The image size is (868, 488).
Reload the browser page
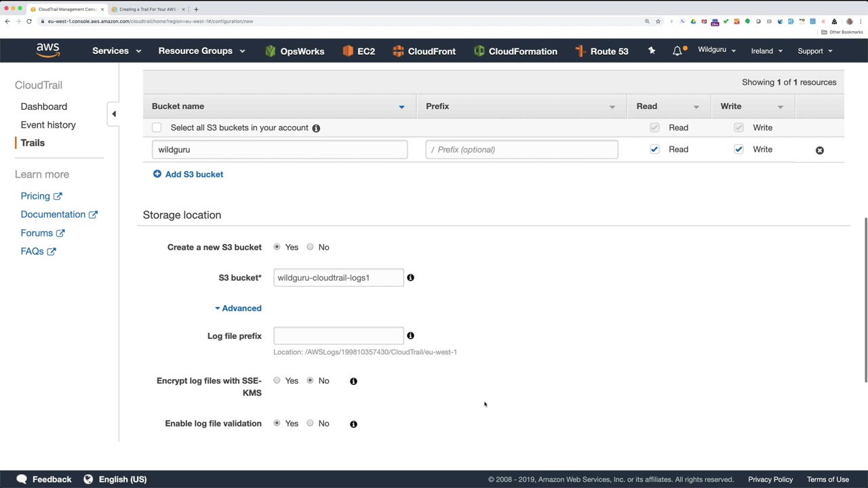(29, 21)
